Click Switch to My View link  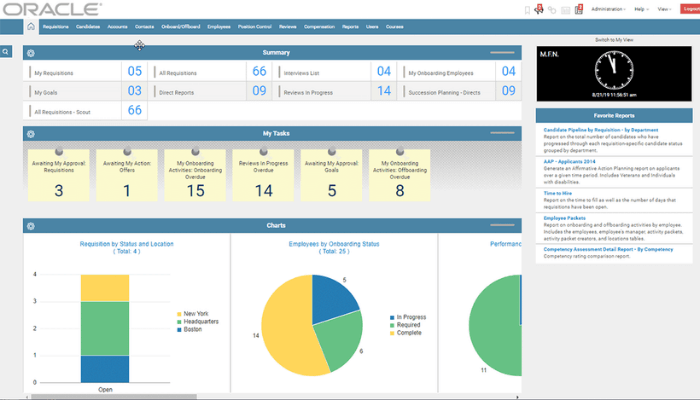pos(614,40)
